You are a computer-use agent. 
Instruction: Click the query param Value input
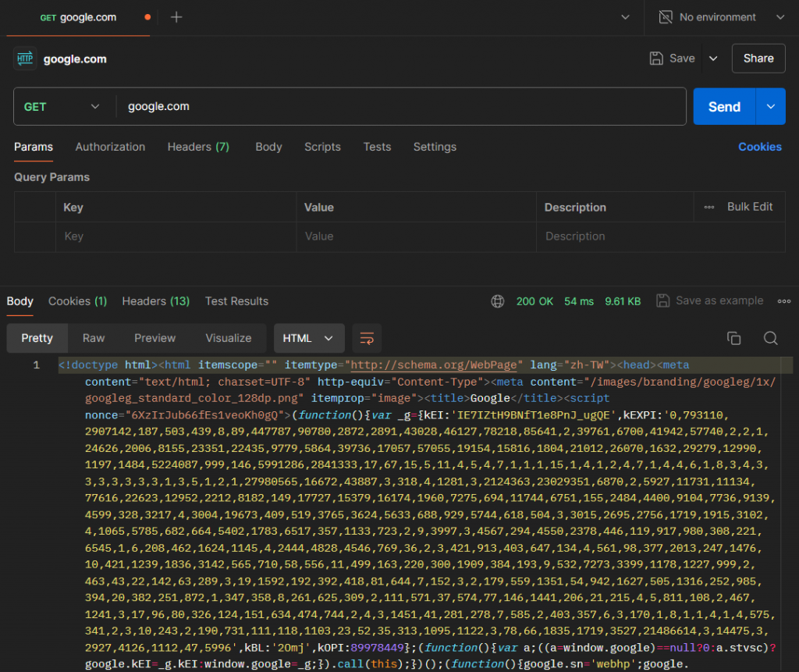coord(416,236)
